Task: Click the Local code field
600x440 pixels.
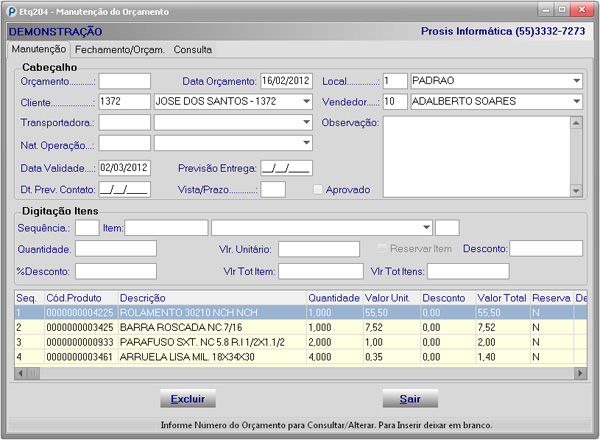Action: (x=395, y=81)
